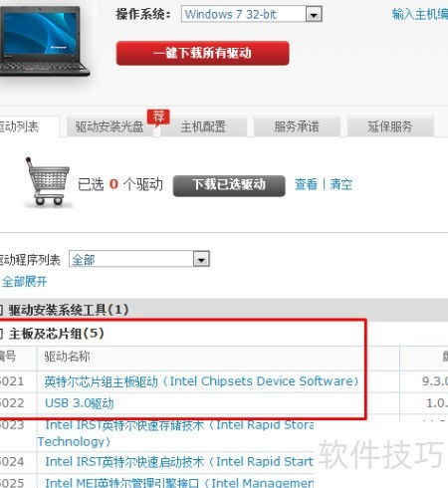448x488 pixels.
Task: Click the red 荐 recommendation badge
Action: (158, 118)
